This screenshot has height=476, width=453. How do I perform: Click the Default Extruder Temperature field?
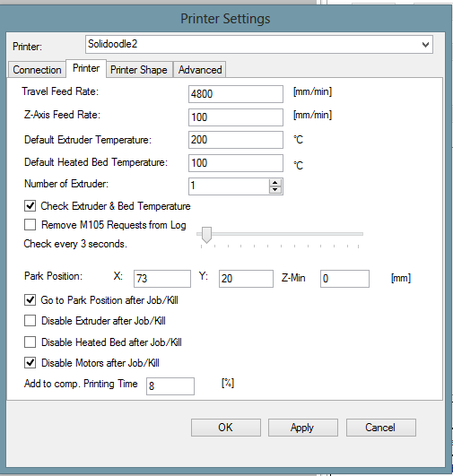click(236, 140)
